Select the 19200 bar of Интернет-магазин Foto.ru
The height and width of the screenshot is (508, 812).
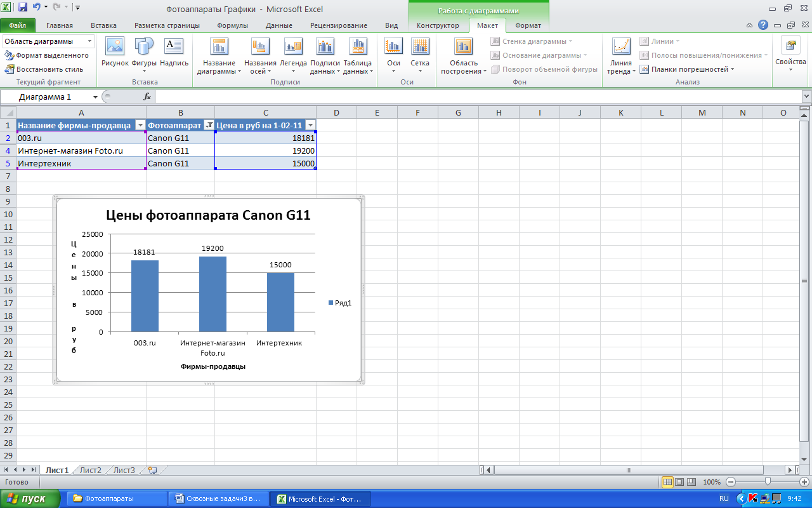(213, 294)
